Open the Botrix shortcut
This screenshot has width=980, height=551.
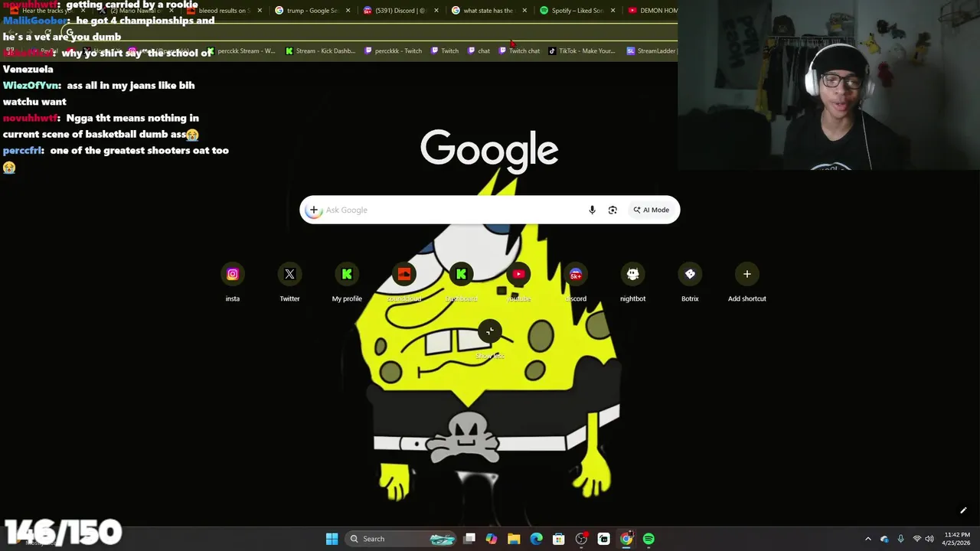[x=690, y=282]
